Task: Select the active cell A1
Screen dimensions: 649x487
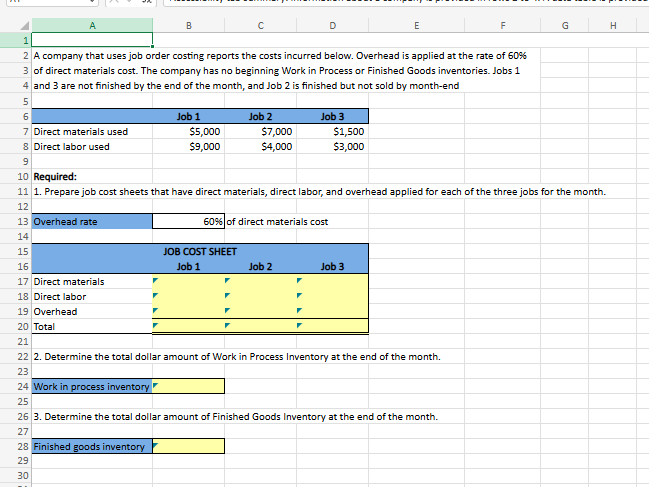Action: [x=92, y=40]
